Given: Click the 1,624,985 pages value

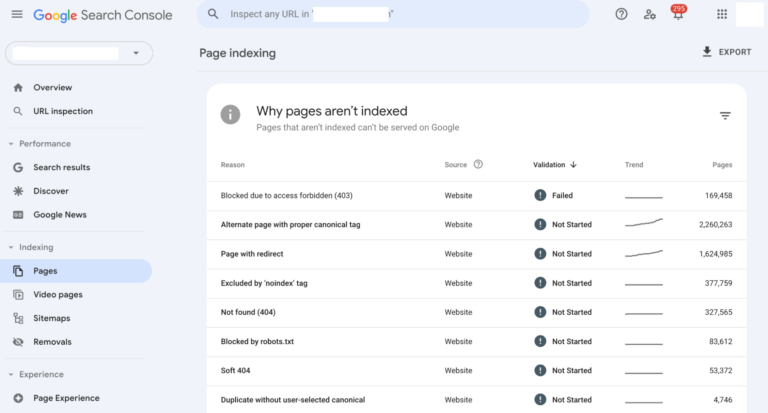Looking at the screenshot, I should pos(715,254).
